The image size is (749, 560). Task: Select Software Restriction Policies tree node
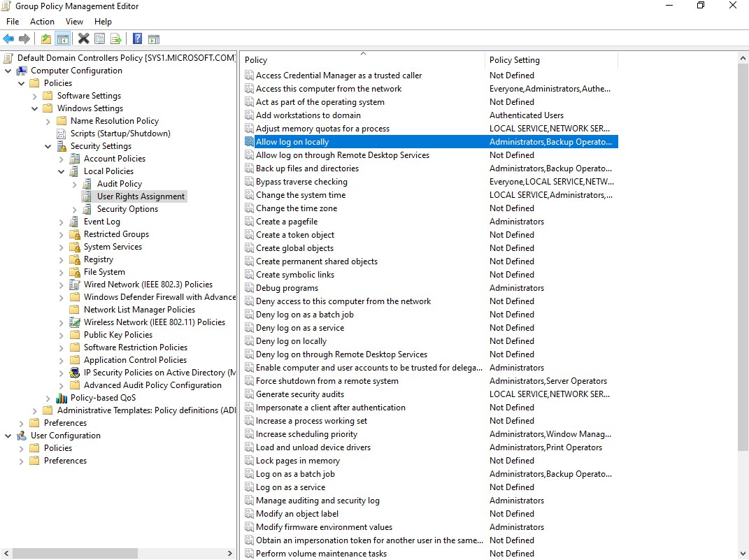pyautogui.click(x=136, y=347)
